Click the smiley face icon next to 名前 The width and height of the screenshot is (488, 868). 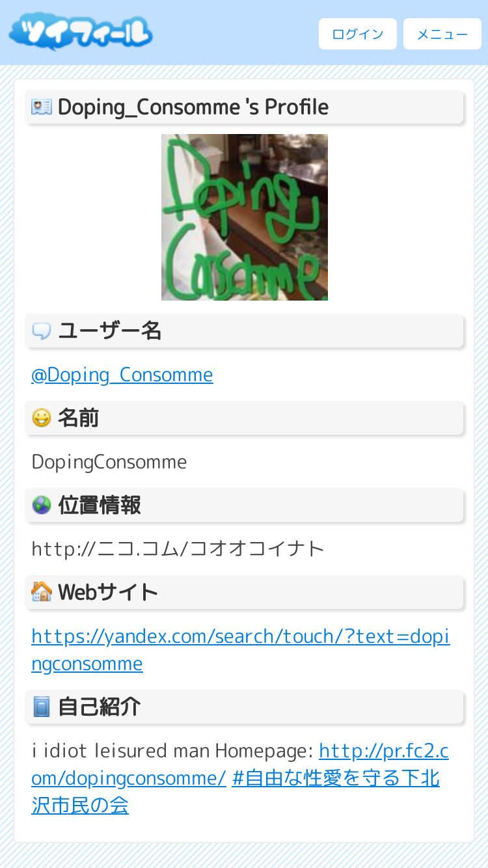(x=42, y=418)
